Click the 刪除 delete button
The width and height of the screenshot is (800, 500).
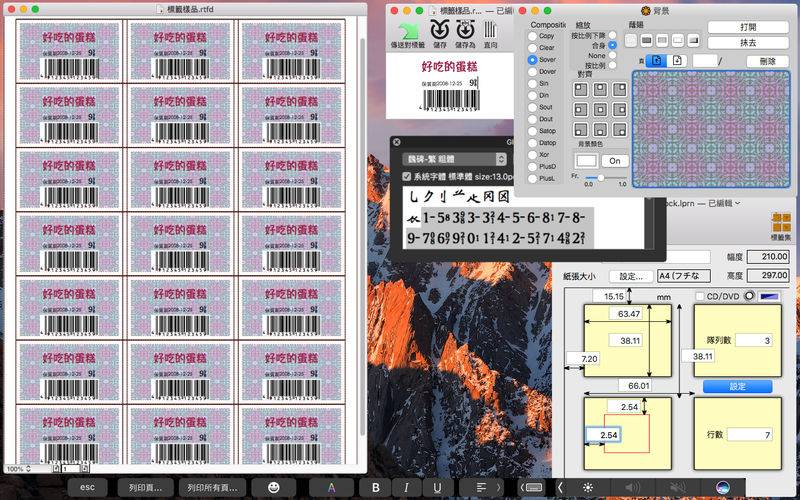coord(767,61)
